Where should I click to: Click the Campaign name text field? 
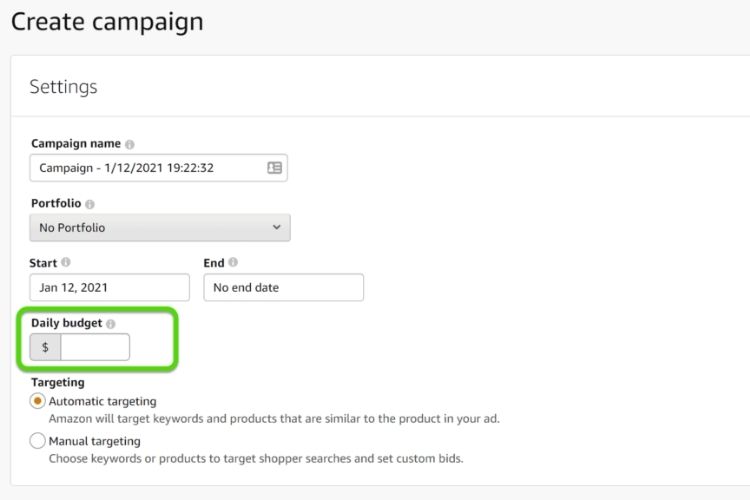pyautogui.click(x=145, y=168)
